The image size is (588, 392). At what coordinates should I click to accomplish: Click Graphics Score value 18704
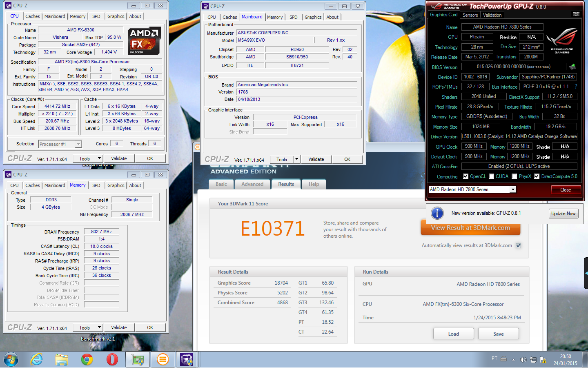pyautogui.click(x=281, y=283)
